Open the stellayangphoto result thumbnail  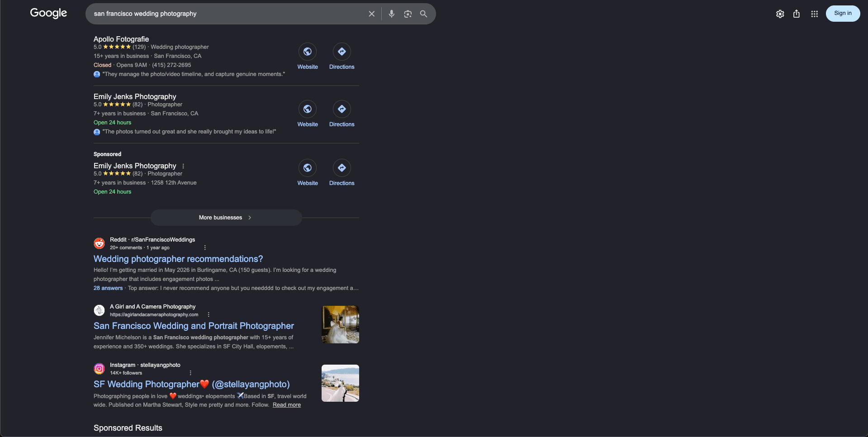(x=340, y=383)
